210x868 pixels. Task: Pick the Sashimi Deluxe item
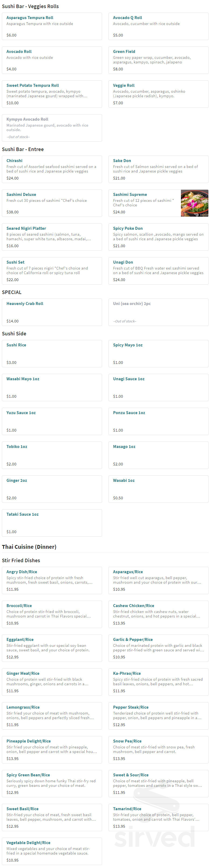(x=52, y=203)
